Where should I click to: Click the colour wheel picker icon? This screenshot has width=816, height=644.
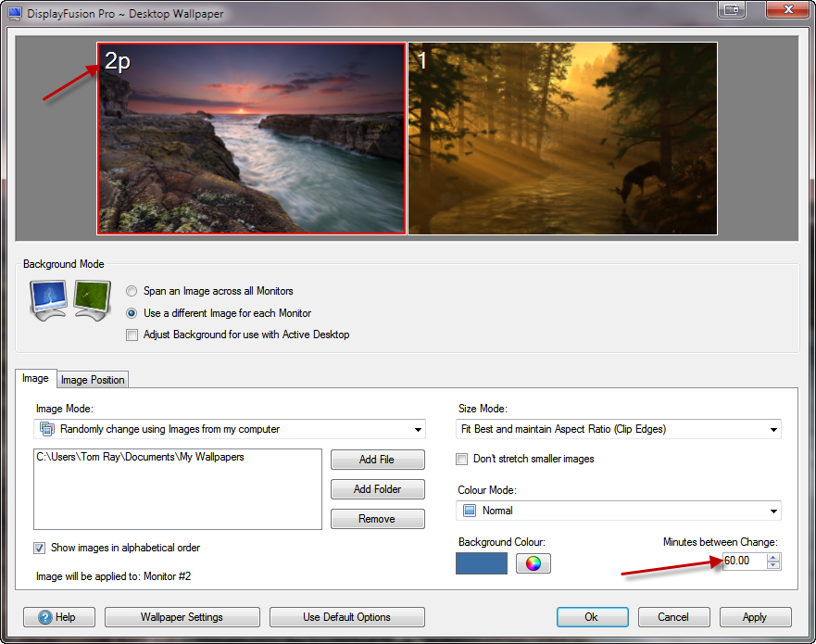click(533, 563)
